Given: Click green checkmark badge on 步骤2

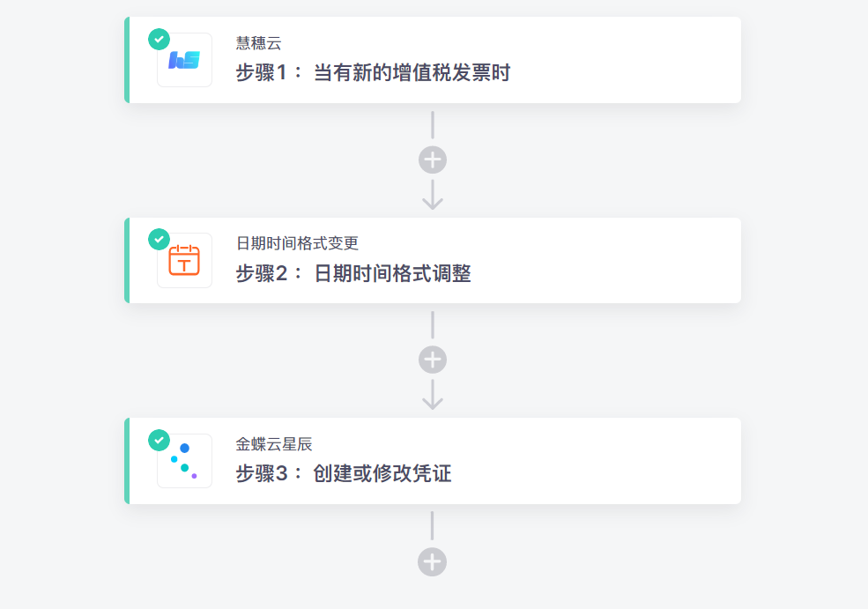Looking at the screenshot, I should pos(159,239).
